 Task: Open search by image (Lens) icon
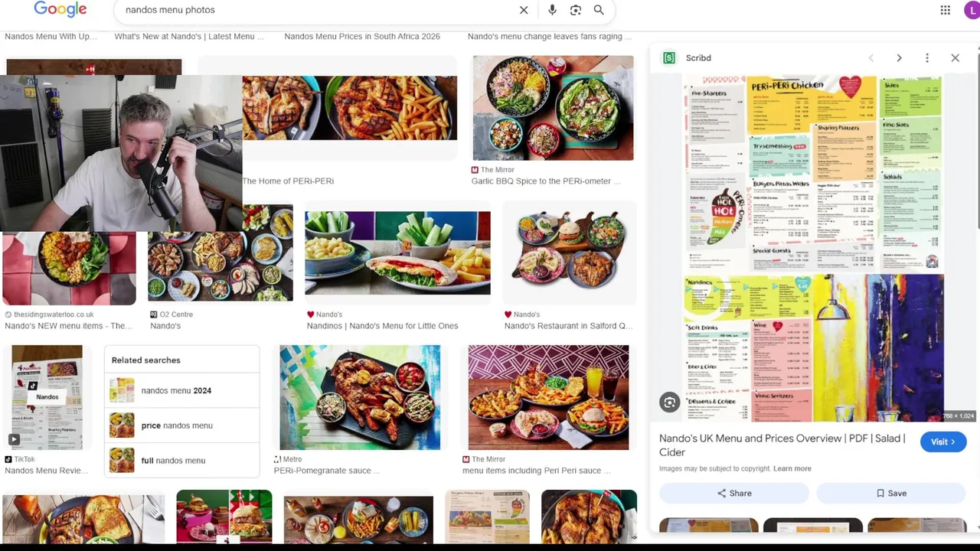tap(576, 10)
